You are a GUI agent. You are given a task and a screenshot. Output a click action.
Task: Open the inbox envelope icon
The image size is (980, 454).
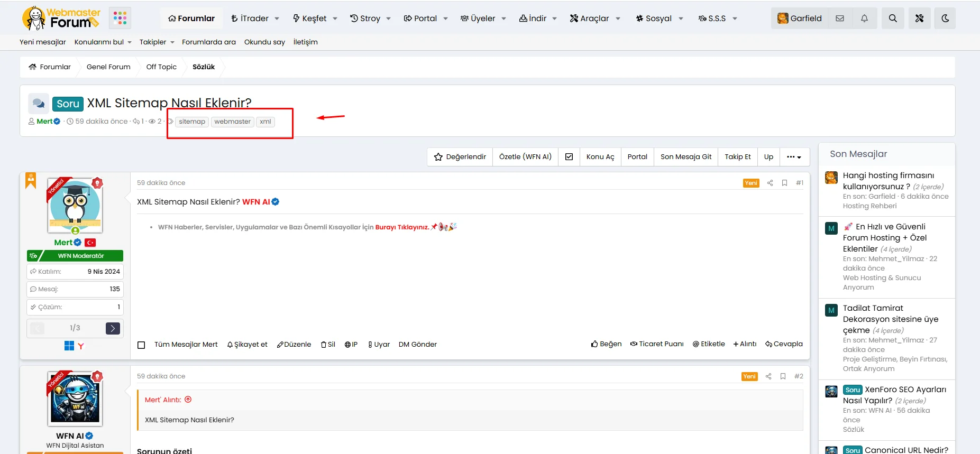840,18
